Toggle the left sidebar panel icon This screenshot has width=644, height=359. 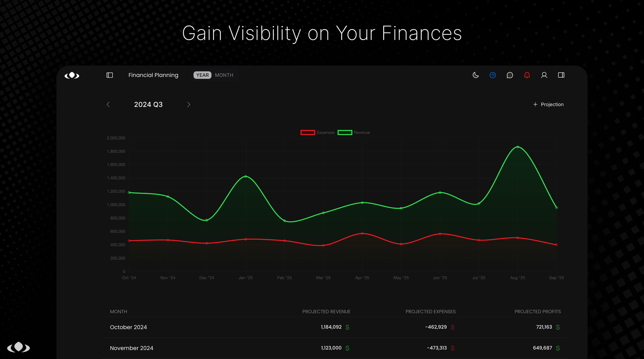pyautogui.click(x=110, y=75)
